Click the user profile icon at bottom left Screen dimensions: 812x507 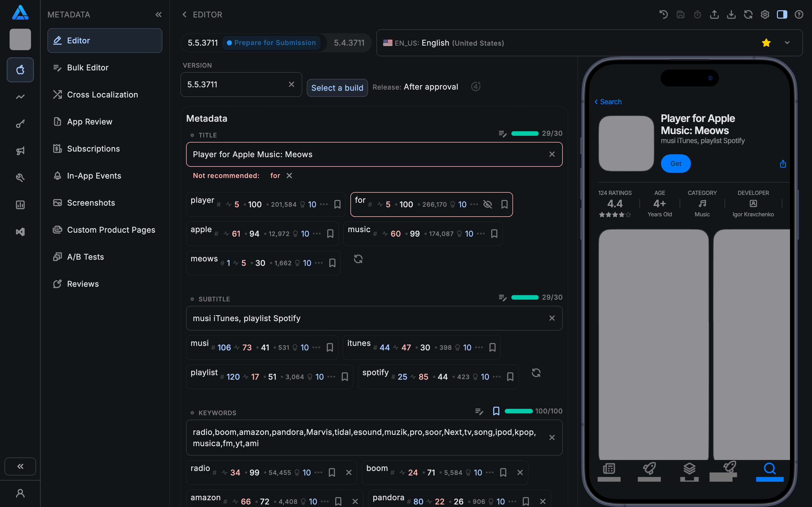[20, 493]
